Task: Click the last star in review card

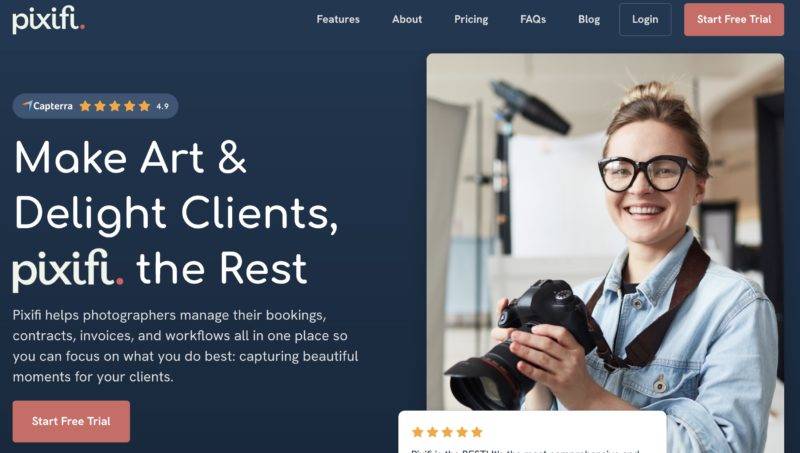Action: click(x=477, y=432)
